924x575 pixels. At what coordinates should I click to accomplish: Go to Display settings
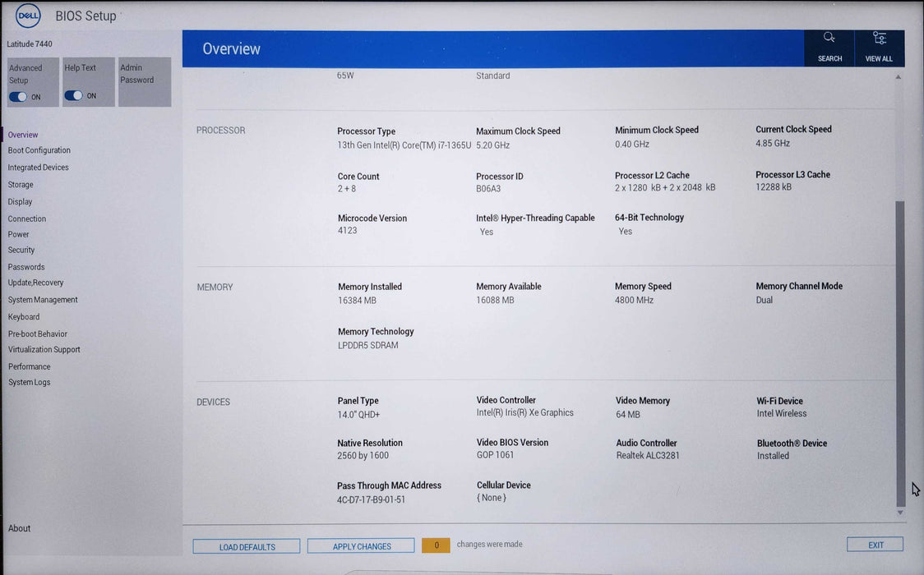click(x=20, y=201)
